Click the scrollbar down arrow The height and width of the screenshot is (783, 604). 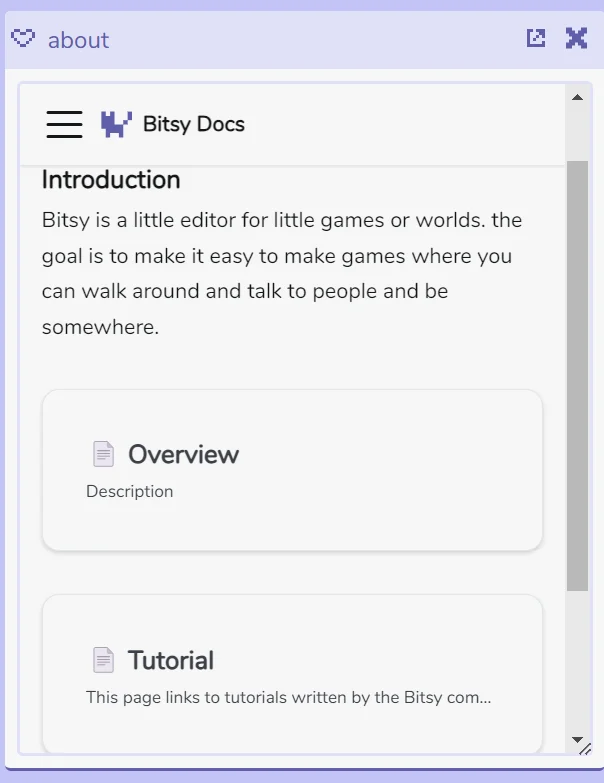[x=578, y=739]
